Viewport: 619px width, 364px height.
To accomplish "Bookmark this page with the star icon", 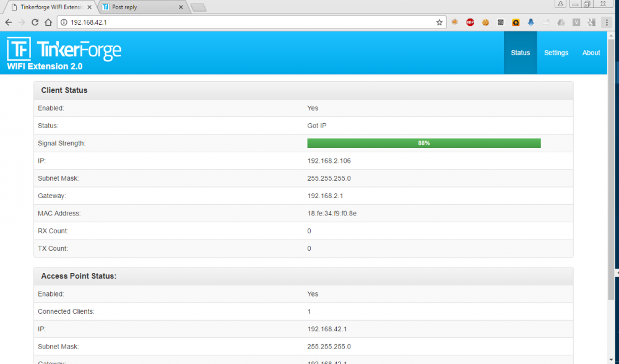I will click(439, 22).
